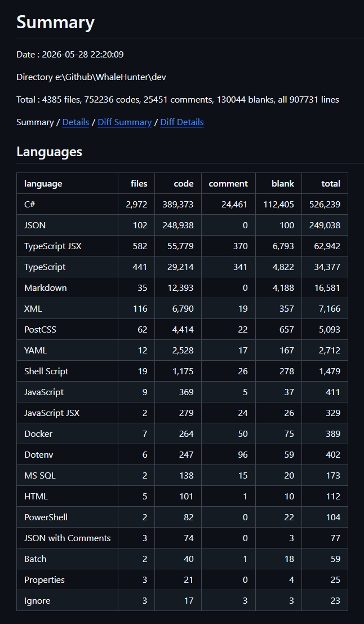
Task: Click TypeScript total value 34,377
Action: 327,267
